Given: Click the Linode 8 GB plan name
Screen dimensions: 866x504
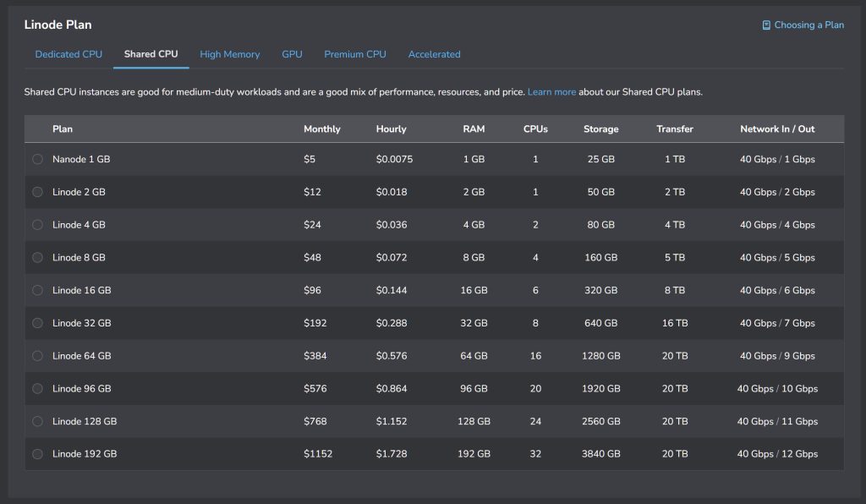Looking at the screenshot, I should tap(79, 257).
